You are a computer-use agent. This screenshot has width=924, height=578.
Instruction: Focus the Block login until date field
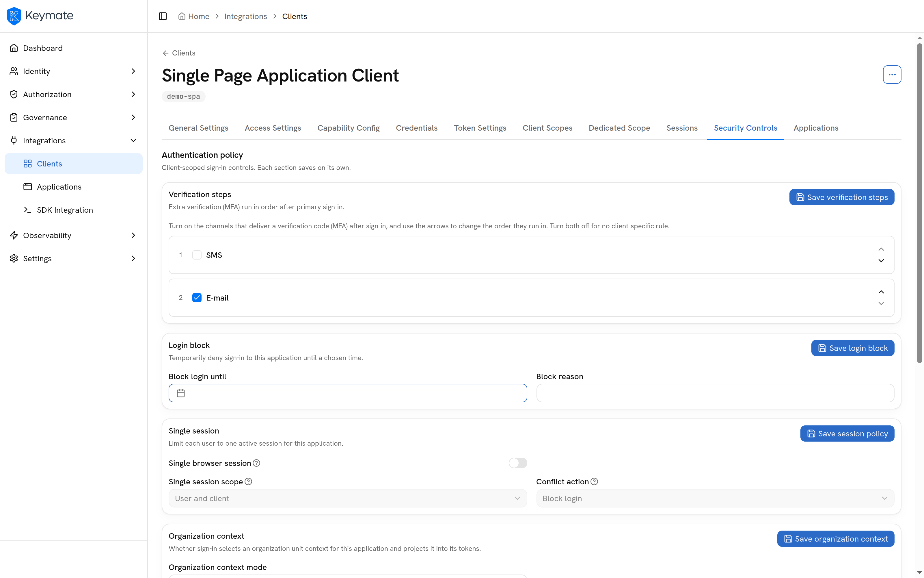click(x=347, y=393)
